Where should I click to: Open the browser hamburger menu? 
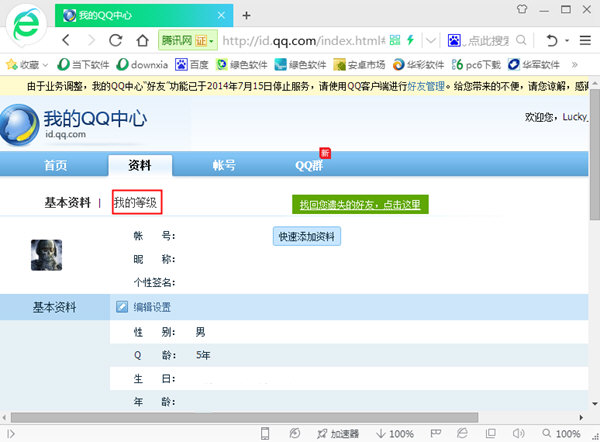[585, 40]
